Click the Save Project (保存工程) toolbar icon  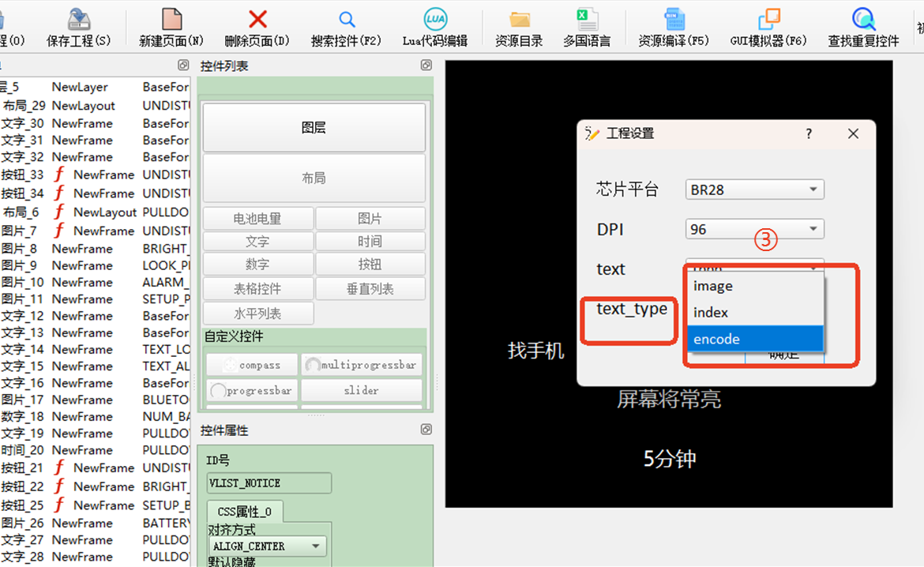pos(78,20)
